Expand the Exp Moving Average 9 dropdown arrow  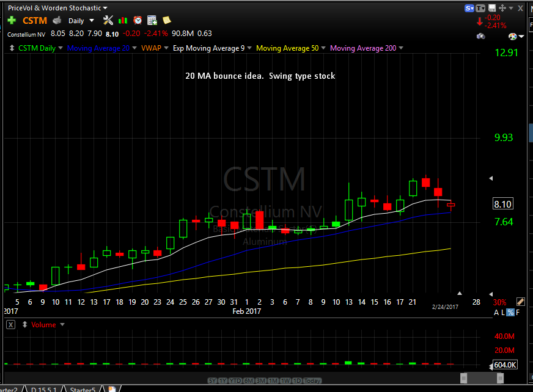tap(249, 48)
